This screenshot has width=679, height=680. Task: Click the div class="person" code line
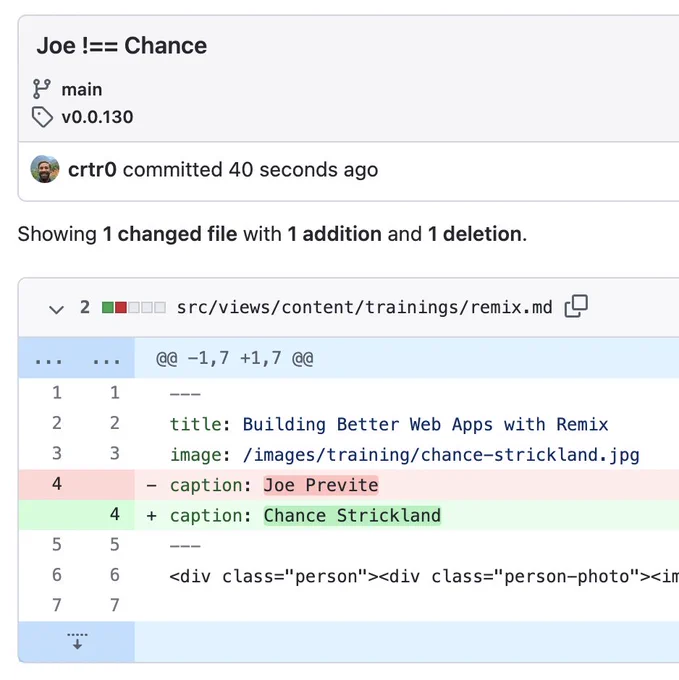[424, 576]
